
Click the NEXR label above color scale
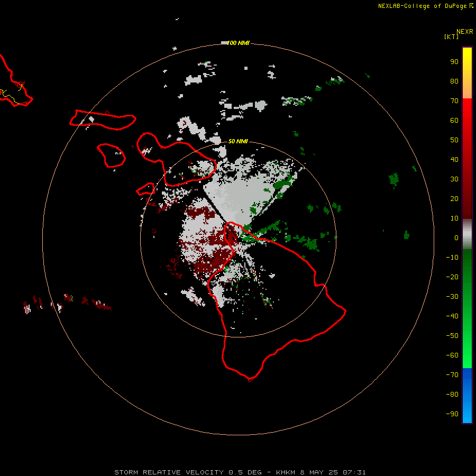[x=465, y=32]
